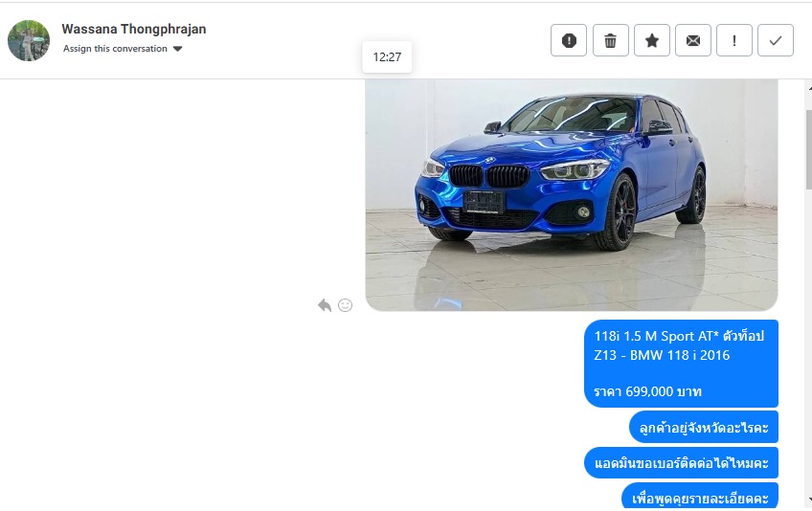Select the message starting with แอดมินขอเบอร์
812x511 pixels.
click(x=681, y=463)
